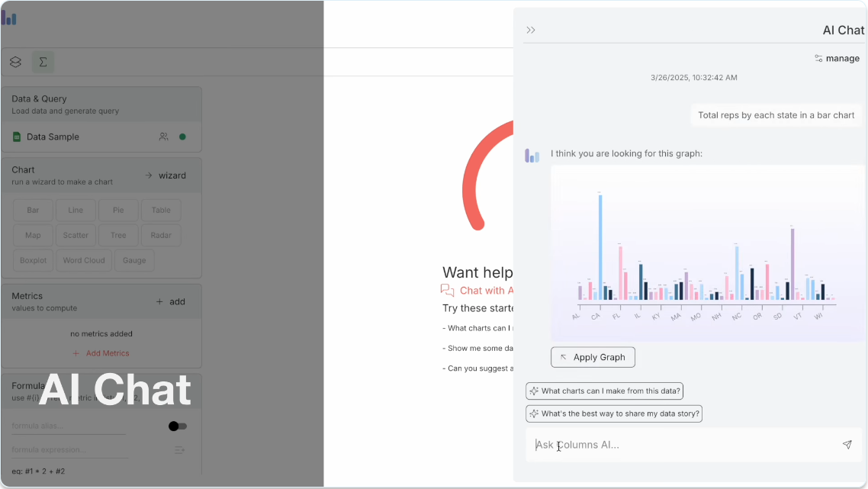The height and width of the screenshot is (489, 868).
Task: Click the Data & Query section header
Action: (101, 104)
